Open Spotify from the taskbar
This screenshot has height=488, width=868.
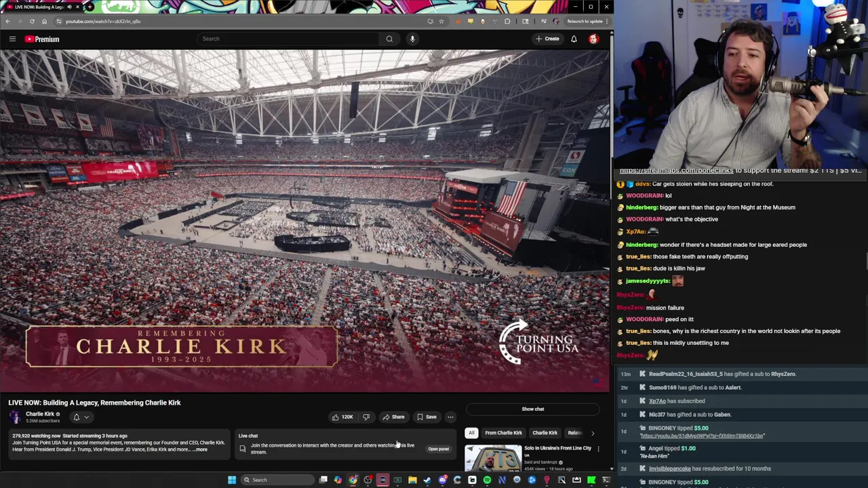pyautogui.click(x=487, y=480)
